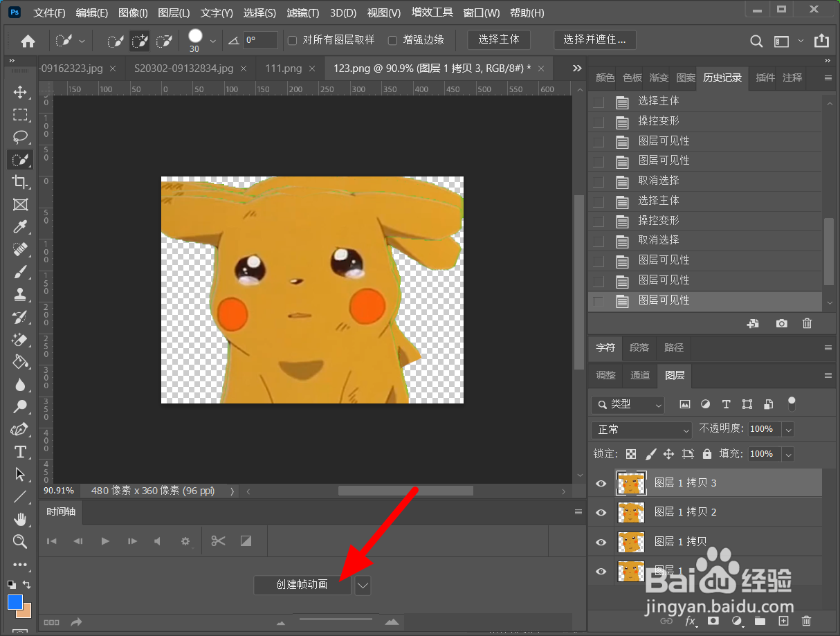
Task: Select the History Brush tool
Action: (20, 317)
